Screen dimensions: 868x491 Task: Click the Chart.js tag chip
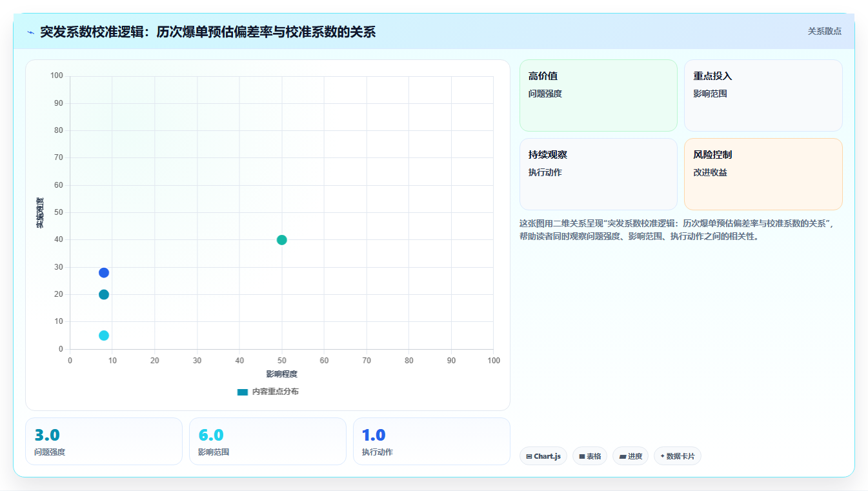pos(543,456)
